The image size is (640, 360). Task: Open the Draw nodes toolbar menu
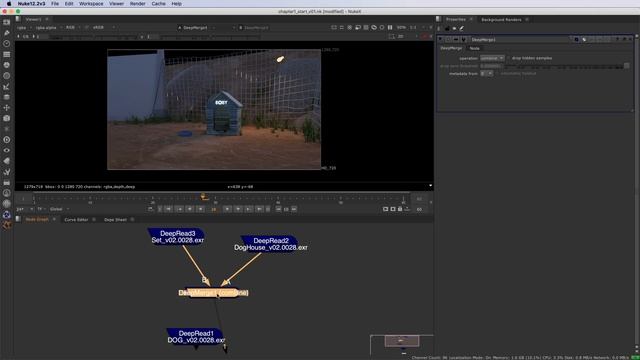click(x=7, y=33)
